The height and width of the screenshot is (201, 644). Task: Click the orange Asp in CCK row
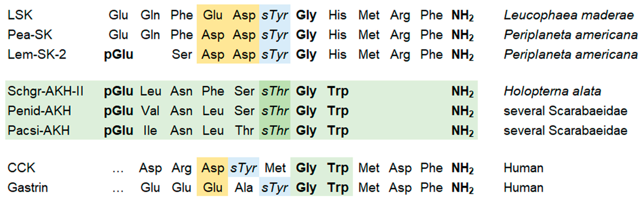(213, 168)
